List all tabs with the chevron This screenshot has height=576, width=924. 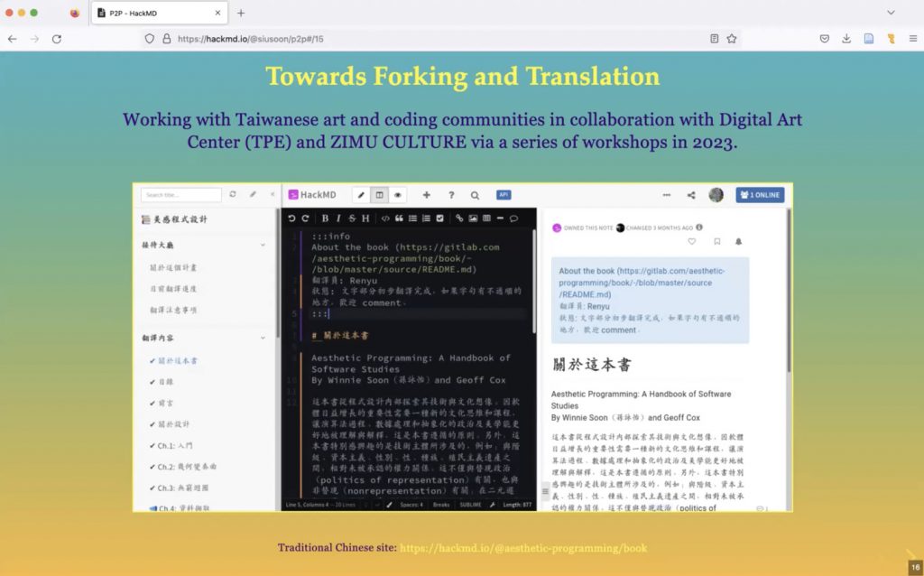891,13
